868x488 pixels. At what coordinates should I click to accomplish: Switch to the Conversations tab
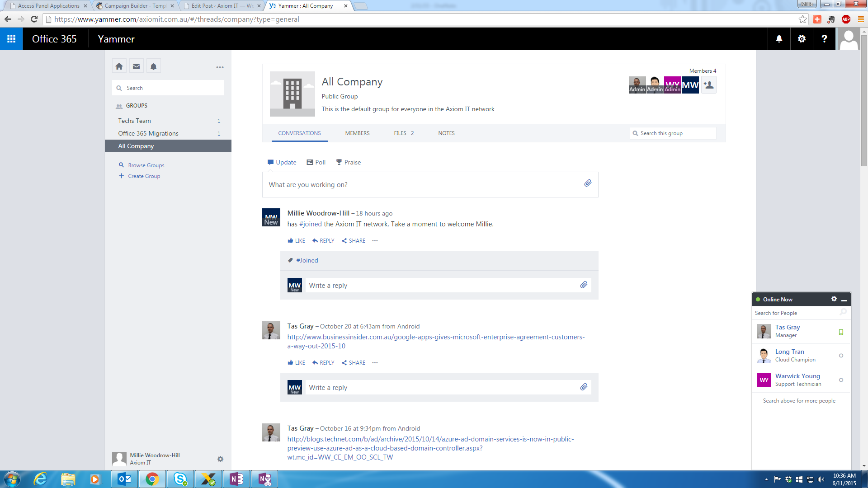coord(299,133)
